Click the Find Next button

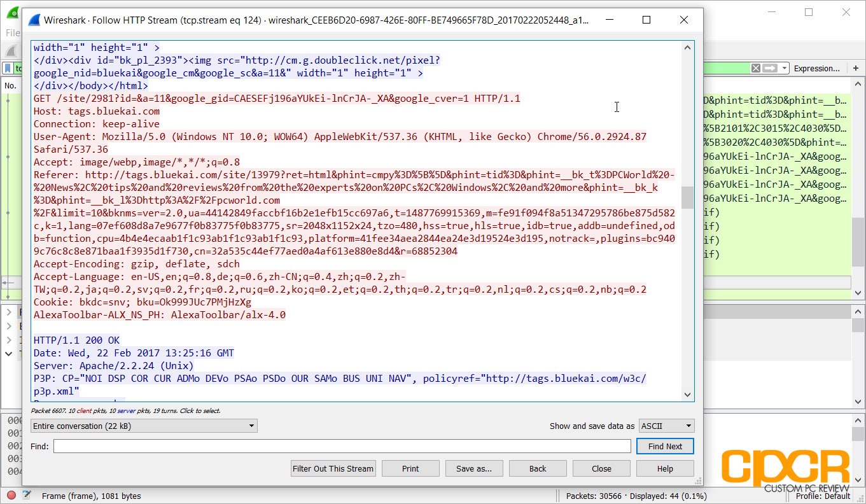[665, 446]
